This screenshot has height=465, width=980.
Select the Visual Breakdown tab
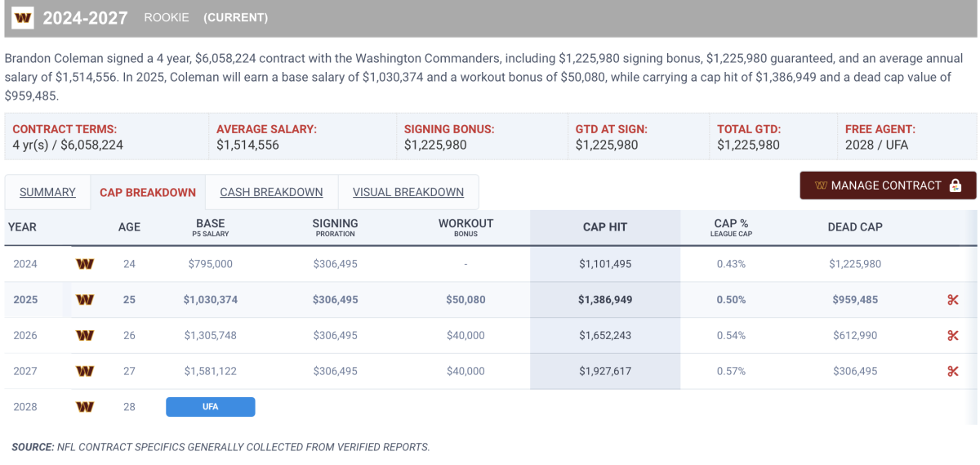point(408,192)
